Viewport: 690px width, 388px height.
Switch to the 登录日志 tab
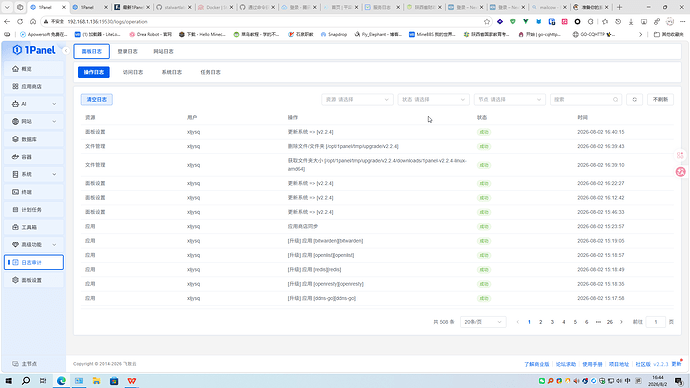pos(128,51)
